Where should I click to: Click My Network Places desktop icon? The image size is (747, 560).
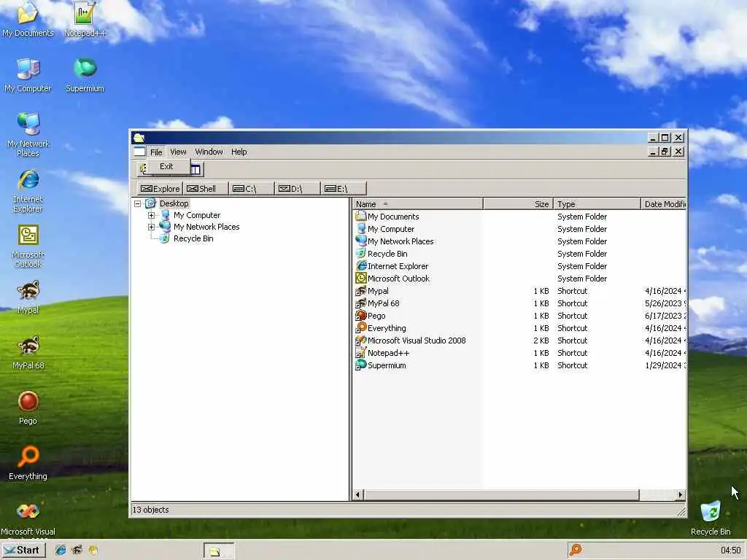click(28, 124)
